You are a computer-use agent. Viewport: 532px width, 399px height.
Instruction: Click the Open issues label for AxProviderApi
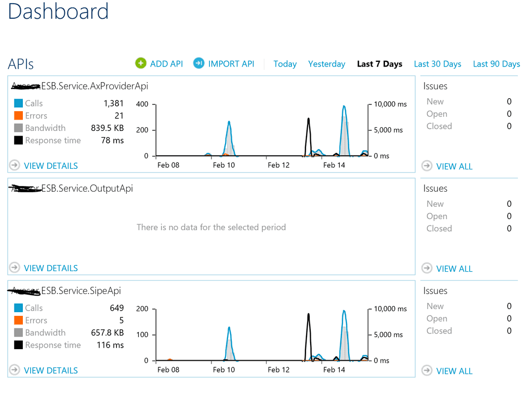(437, 114)
